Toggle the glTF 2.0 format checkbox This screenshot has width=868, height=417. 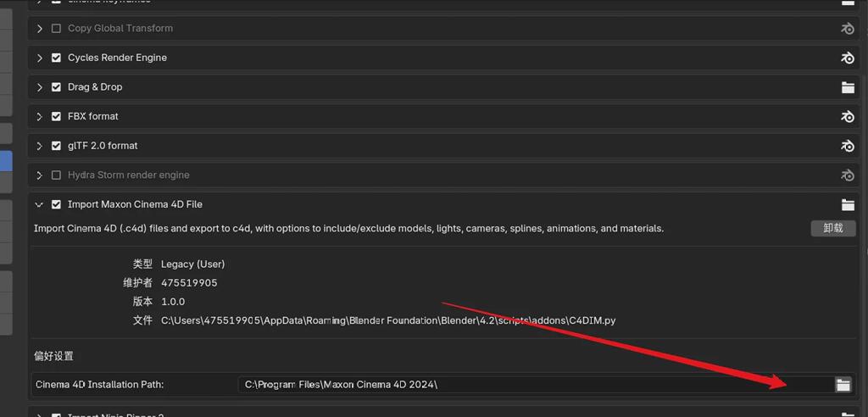(x=56, y=146)
